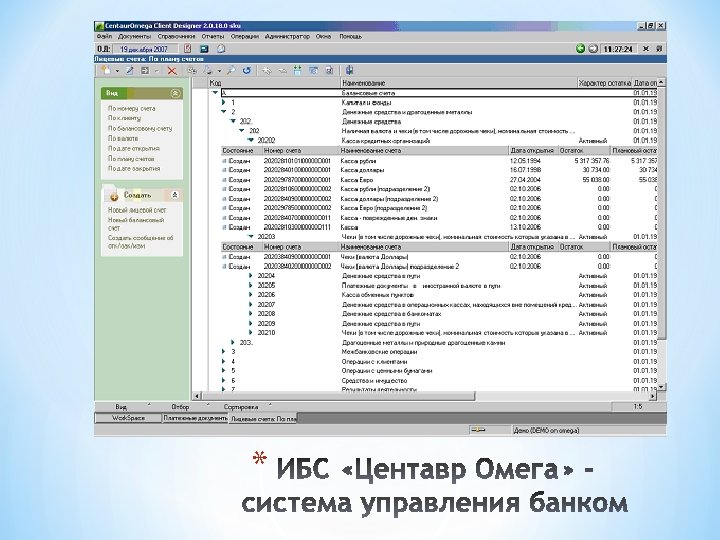Viewport: 720px width, 540px height.
Task: Open the Файл menu
Action: (104, 36)
